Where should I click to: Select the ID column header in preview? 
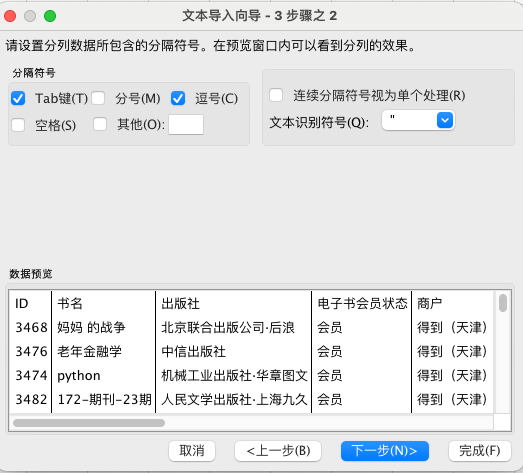(x=22, y=304)
